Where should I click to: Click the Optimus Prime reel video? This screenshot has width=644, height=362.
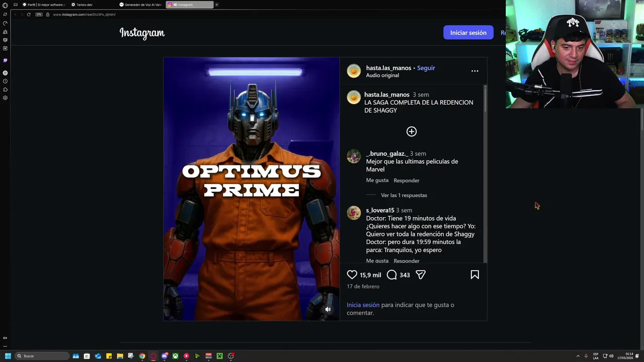point(252,189)
